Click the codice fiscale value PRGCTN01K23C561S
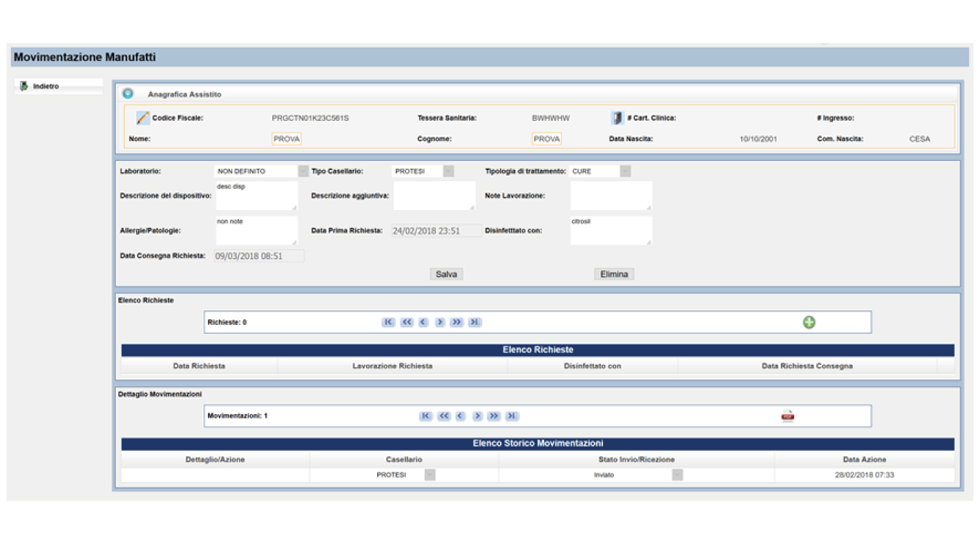 pyautogui.click(x=310, y=118)
